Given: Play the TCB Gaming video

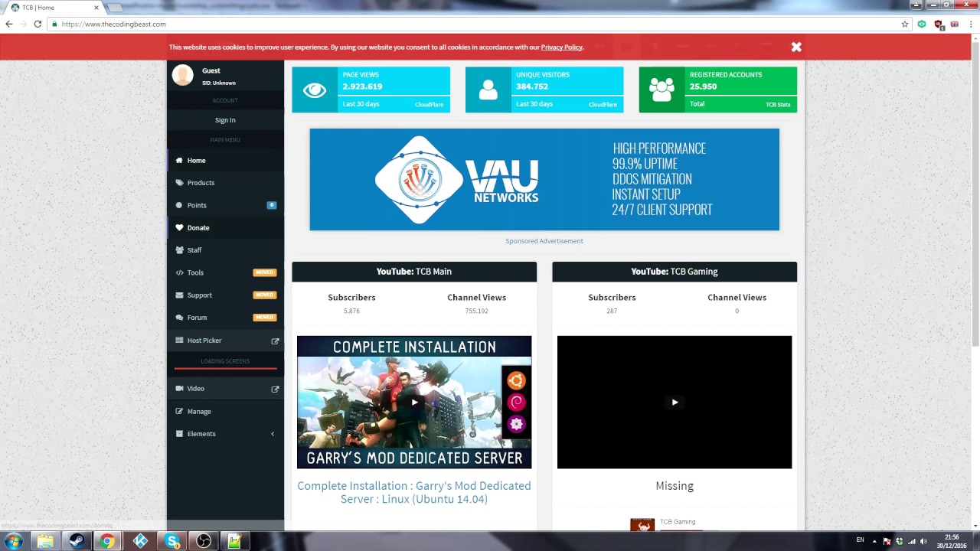Looking at the screenshot, I should tap(675, 402).
